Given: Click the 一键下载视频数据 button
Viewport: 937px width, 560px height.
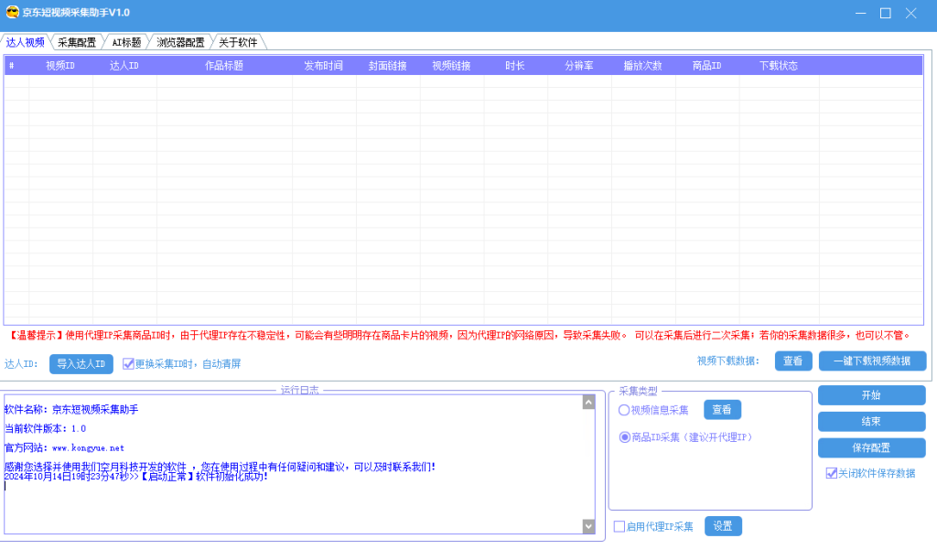Looking at the screenshot, I should click(x=872, y=361).
